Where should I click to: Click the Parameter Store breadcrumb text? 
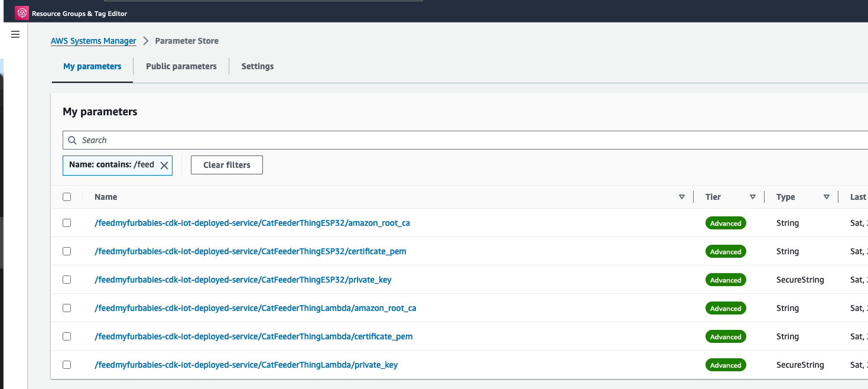[x=187, y=41]
